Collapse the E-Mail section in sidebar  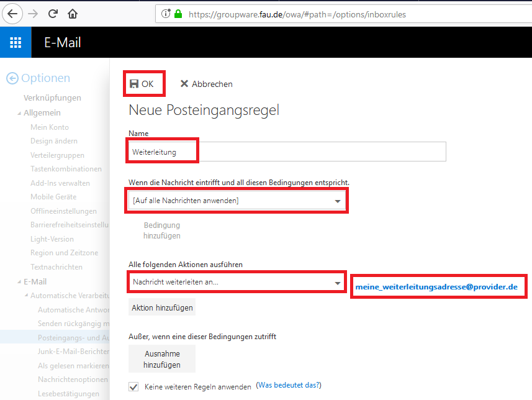tap(19, 281)
